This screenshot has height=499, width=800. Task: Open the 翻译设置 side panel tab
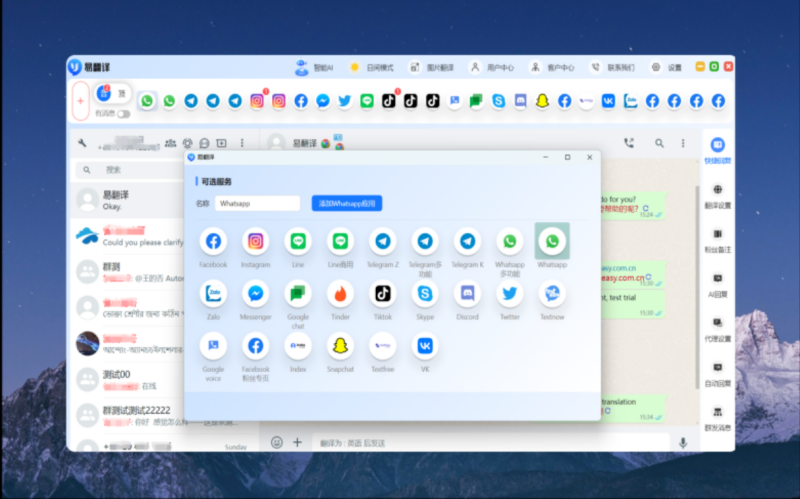click(x=717, y=195)
